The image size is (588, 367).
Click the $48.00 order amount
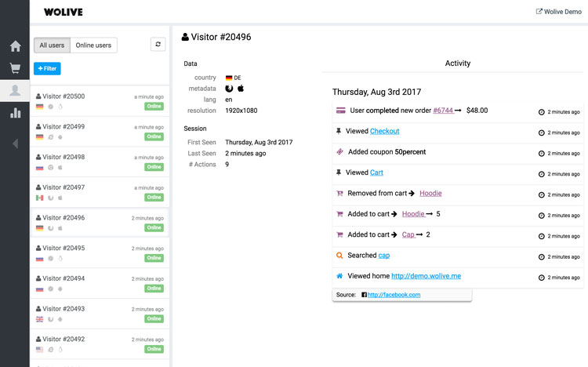point(477,111)
